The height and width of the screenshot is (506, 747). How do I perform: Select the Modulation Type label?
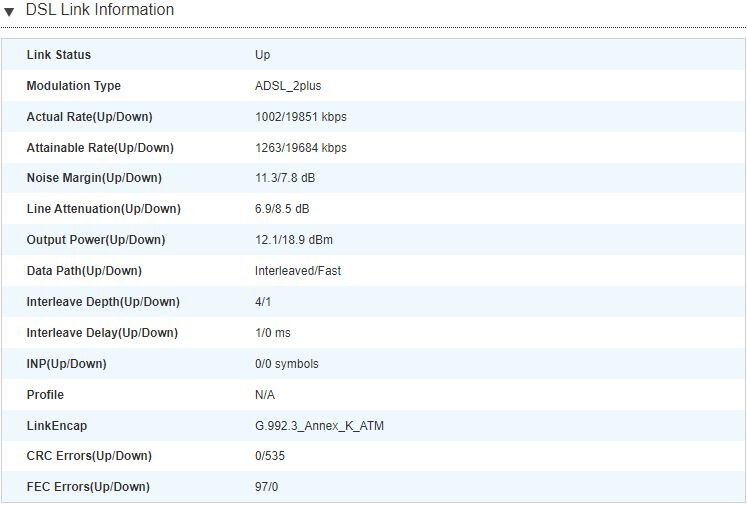point(74,86)
